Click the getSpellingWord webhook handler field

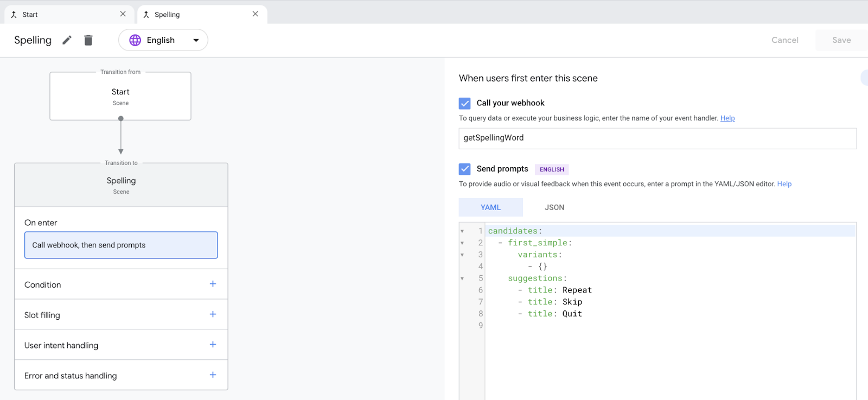[x=657, y=138]
